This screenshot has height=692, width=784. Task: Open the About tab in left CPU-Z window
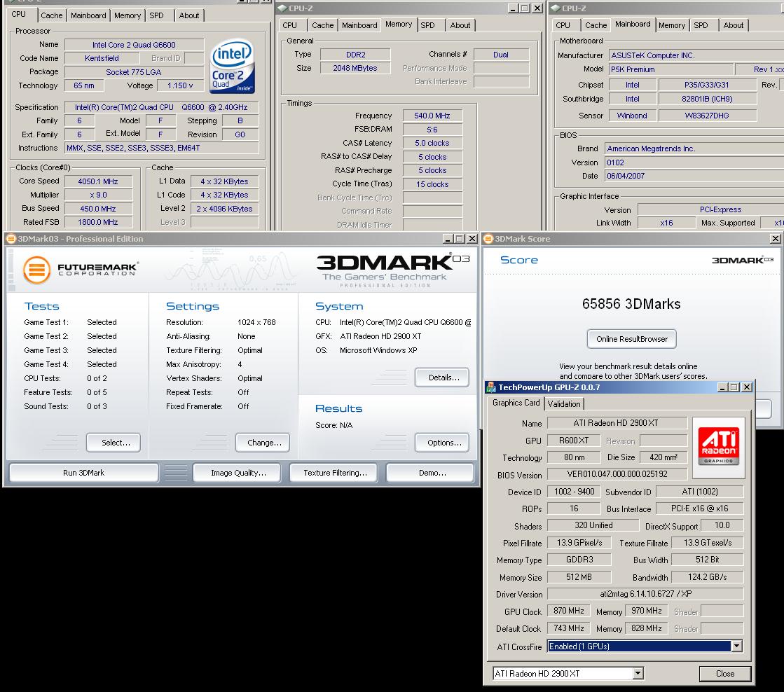point(189,15)
